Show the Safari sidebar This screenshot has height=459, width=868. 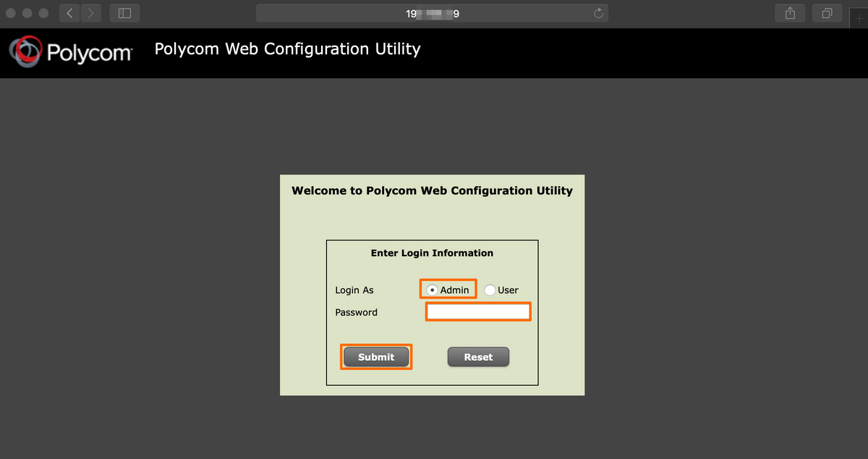click(124, 13)
